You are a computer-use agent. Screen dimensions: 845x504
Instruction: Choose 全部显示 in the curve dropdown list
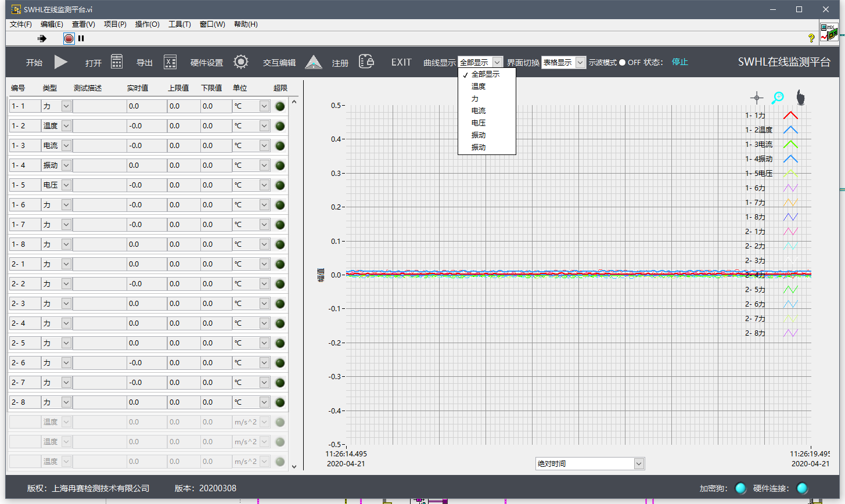(x=487, y=74)
